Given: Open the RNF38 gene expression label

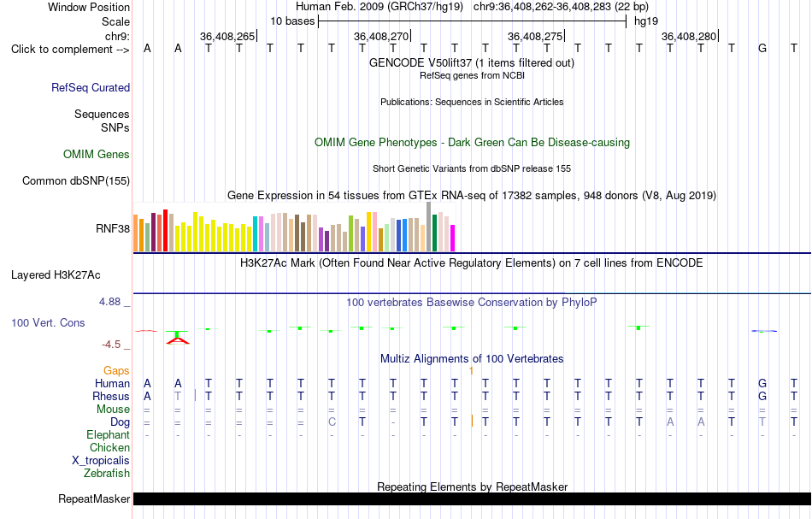Looking at the screenshot, I should tap(113, 228).
